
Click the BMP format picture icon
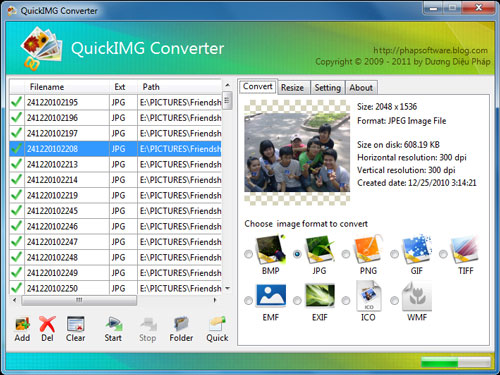pyautogui.click(x=271, y=249)
